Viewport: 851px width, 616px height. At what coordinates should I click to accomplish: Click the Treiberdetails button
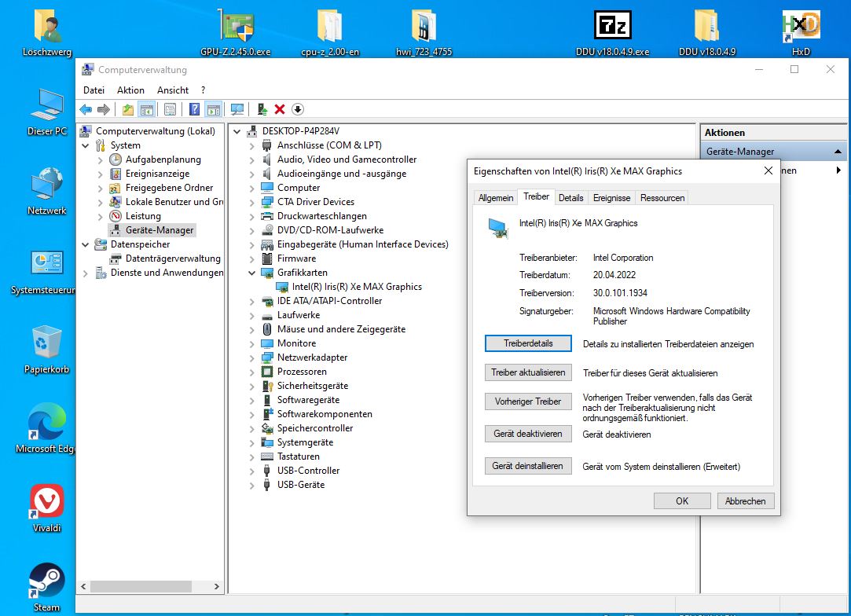528,343
